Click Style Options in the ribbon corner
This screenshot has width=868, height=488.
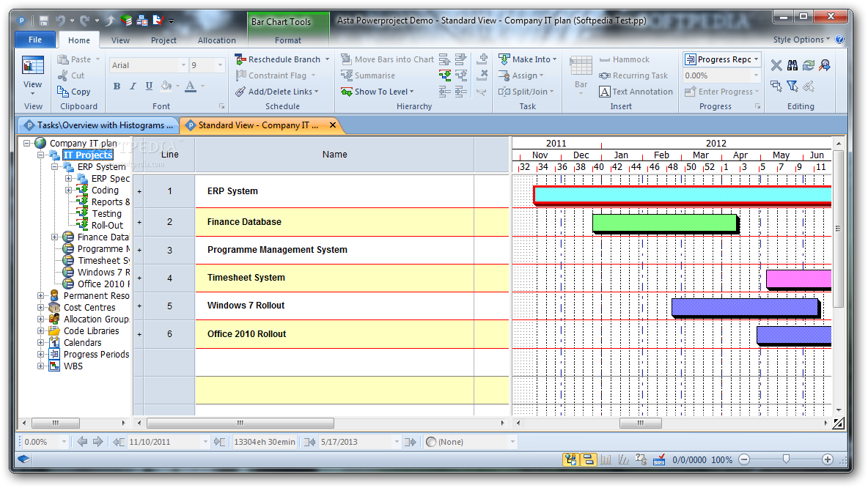point(801,40)
